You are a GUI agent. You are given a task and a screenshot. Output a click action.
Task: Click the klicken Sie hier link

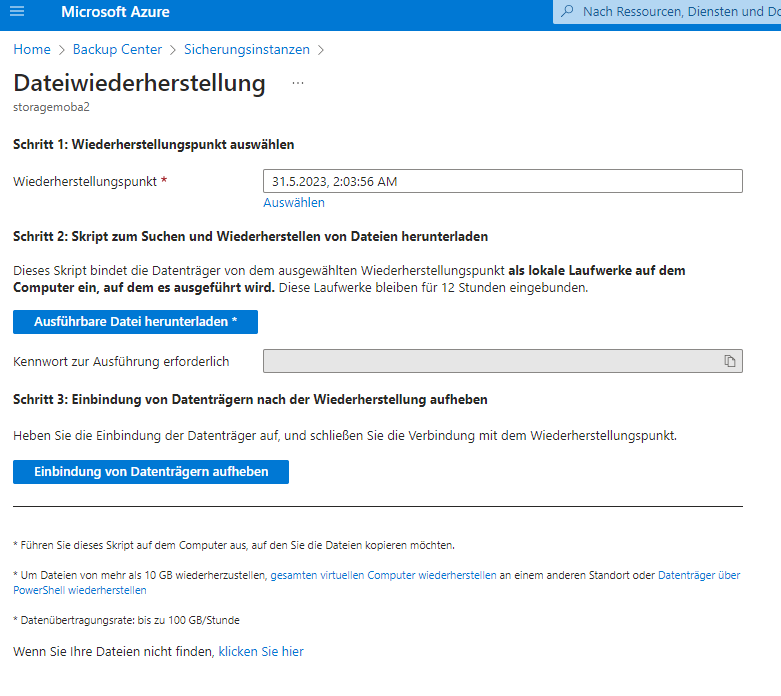click(x=261, y=652)
